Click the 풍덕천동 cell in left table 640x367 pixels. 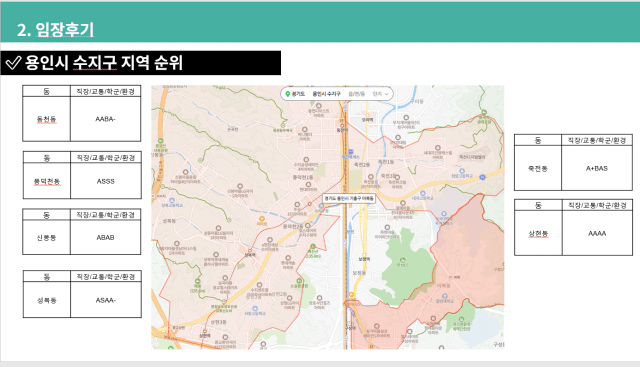[x=47, y=181]
